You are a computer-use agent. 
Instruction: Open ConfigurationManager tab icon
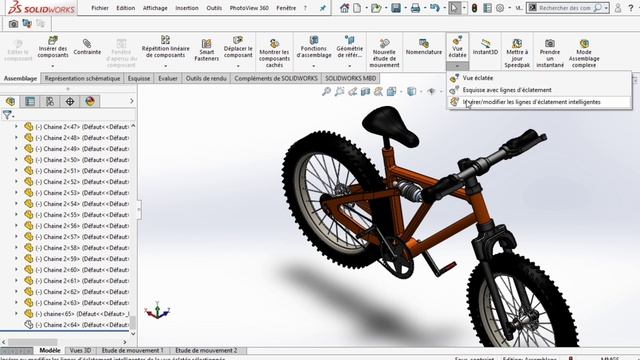tap(50, 101)
